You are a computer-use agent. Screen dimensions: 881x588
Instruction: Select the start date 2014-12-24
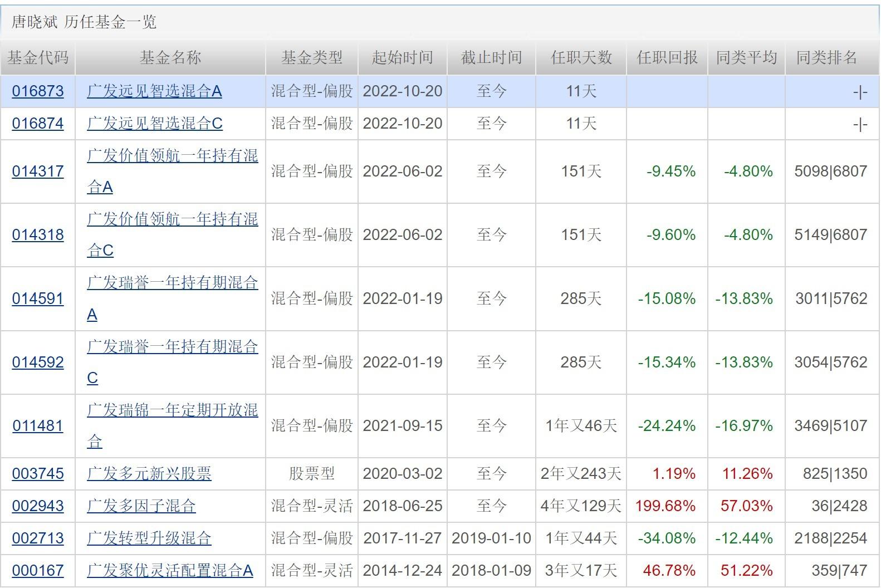point(403,571)
